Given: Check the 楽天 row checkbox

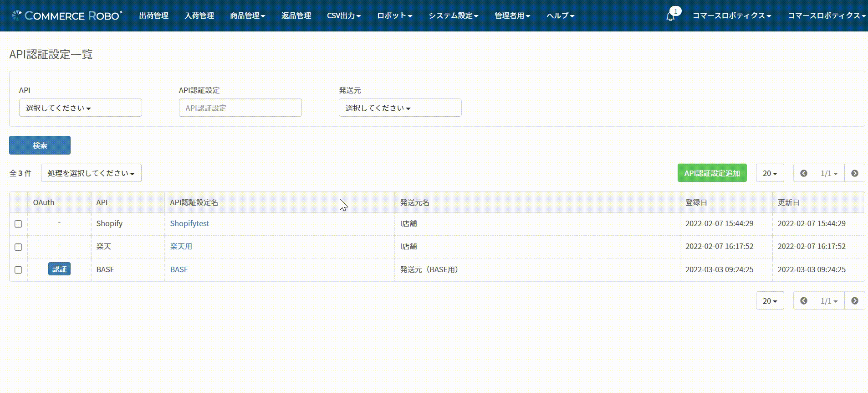Looking at the screenshot, I should [18, 247].
